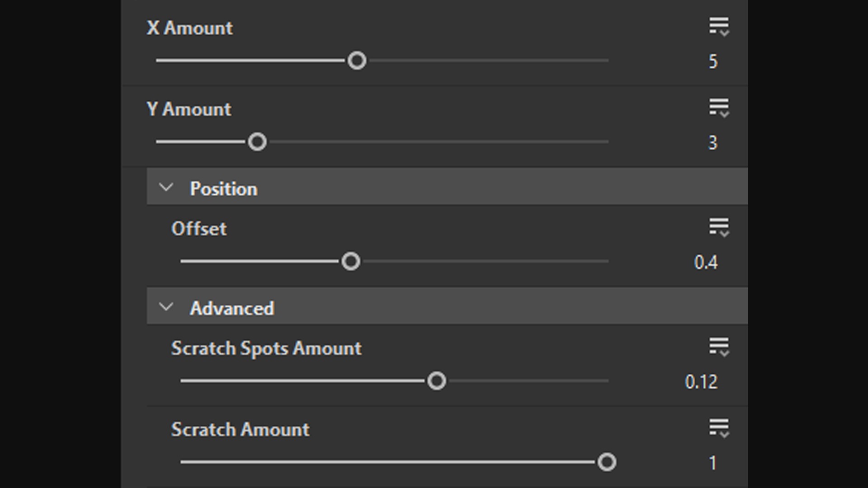
Task: Open Scratch Amount parameter options menu icon
Action: point(718,428)
